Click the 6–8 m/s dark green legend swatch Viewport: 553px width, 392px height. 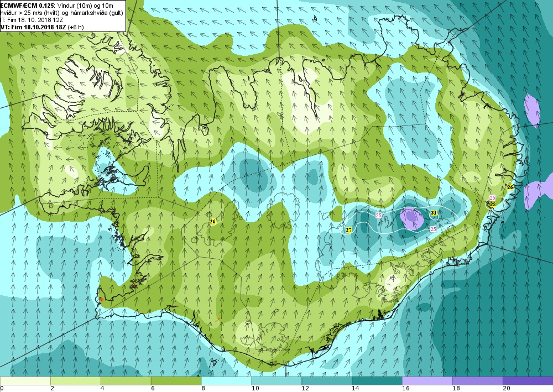(x=176, y=381)
